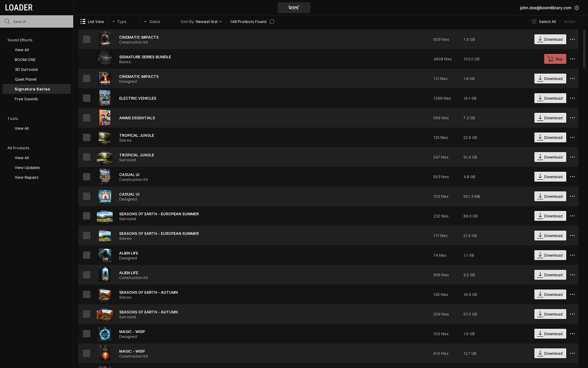Viewport: 588px width, 368px height.
Task: Select the Tropical Jungle Stereo checkbox
Action: point(87,137)
